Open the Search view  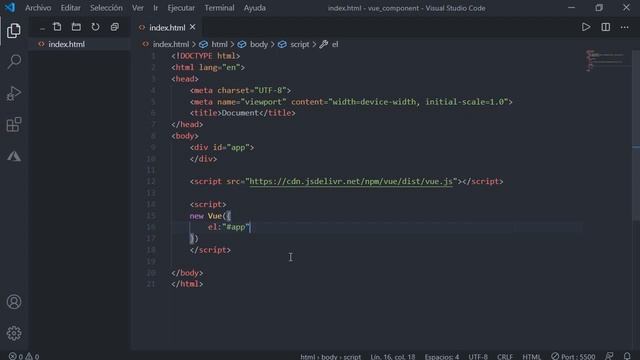(13, 62)
